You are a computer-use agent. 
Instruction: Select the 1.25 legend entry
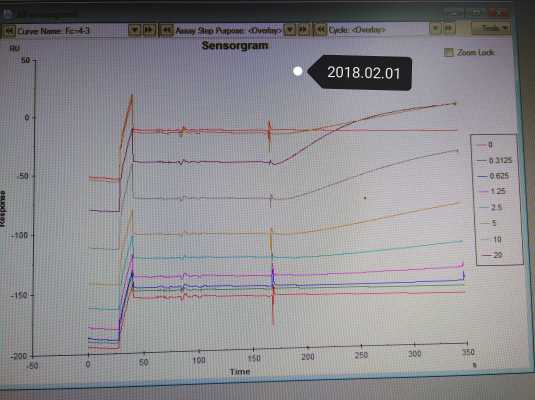492,191
